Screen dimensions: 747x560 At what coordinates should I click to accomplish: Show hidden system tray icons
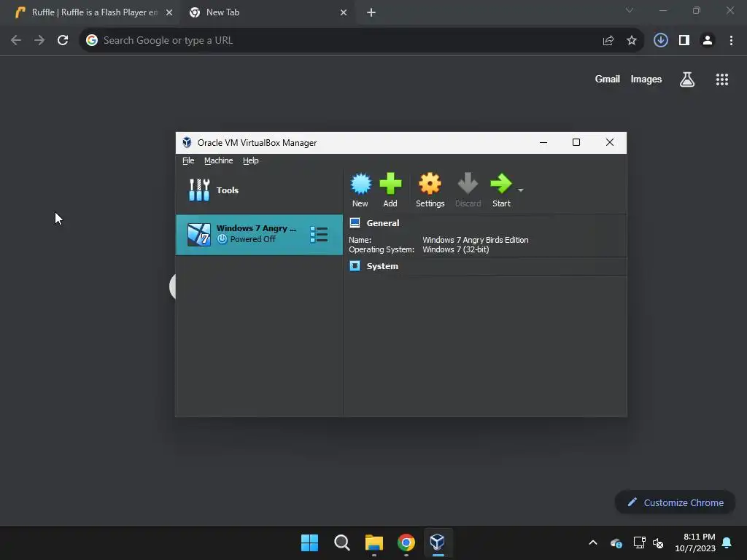coord(593,542)
